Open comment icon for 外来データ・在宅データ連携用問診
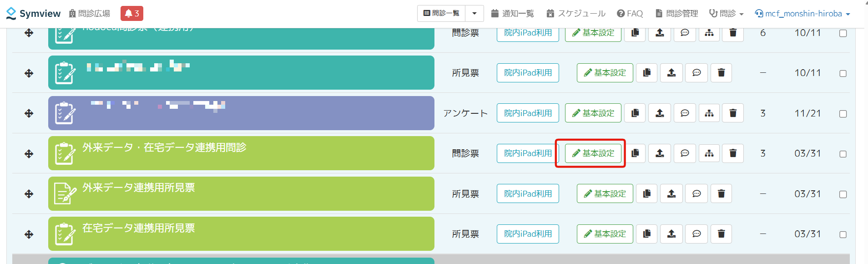 pos(685,153)
